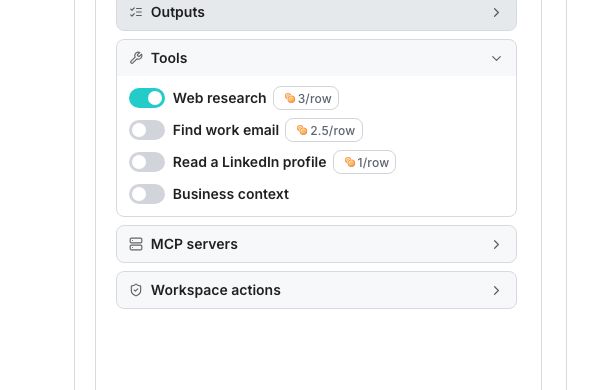The height and width of the screenshot is (390, 610).
Task: Enable the Business context toggle
Action: pos(147,194)
